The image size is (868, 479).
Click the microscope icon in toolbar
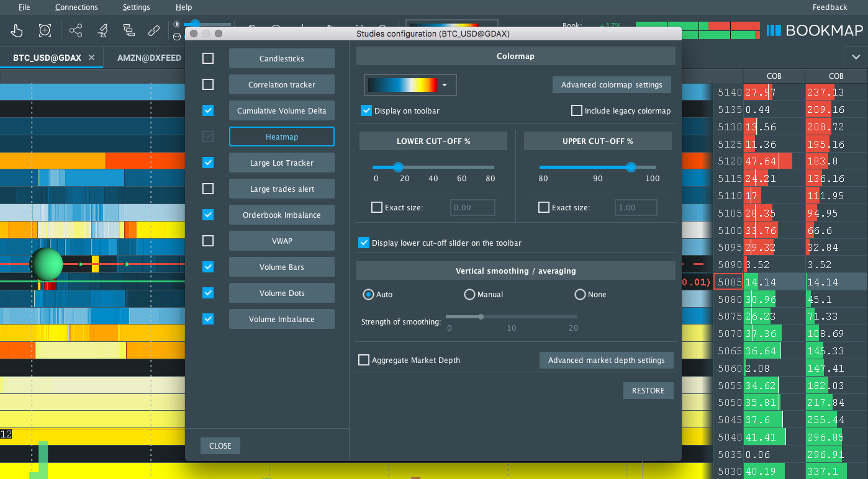click(102, 30)
